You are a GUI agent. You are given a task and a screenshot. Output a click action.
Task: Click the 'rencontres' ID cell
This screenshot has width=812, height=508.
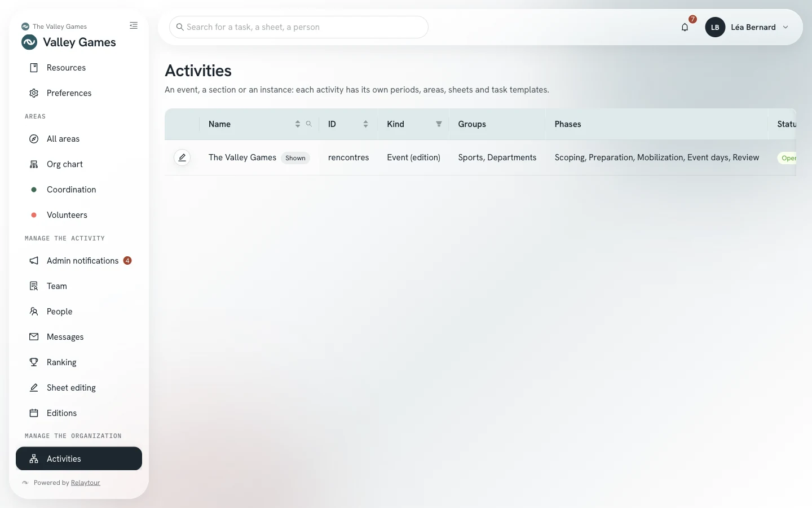pyautogui.click(x=348, y=157)
